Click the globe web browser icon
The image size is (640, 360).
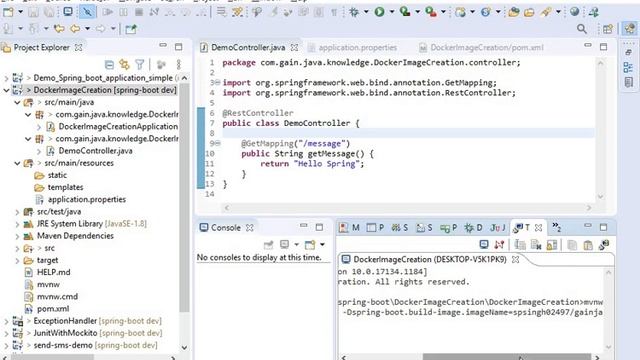point(575,12)
